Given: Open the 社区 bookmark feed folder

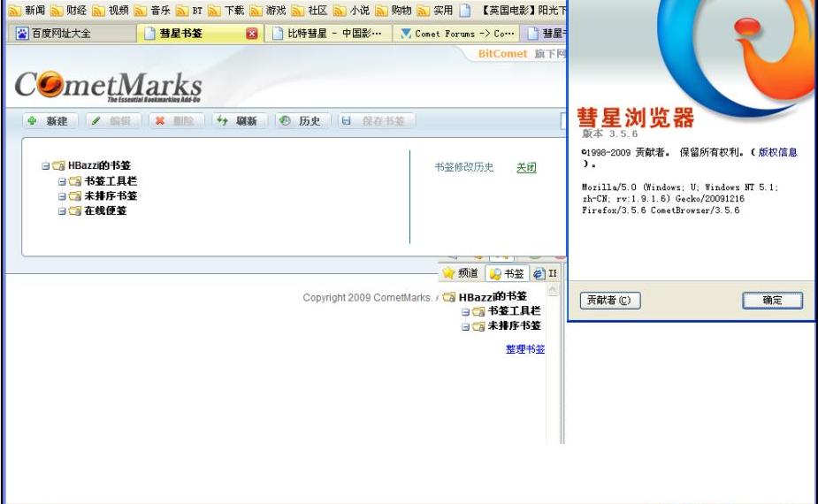Looking at the screenshot, I should pyautogui.click(x=310, y=10).
